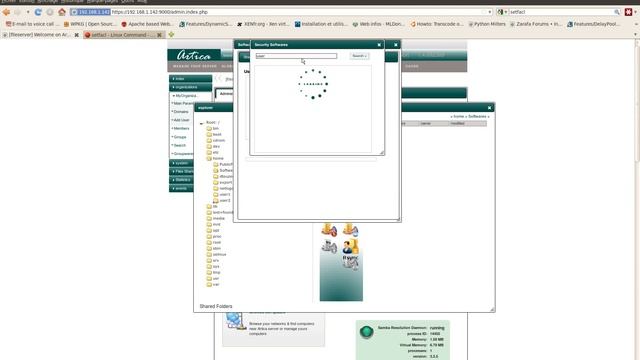Image resolution: width=640 pixels, height=360 pixels.
Task: Open the Members sidebar item
Action: click(181, 129)
